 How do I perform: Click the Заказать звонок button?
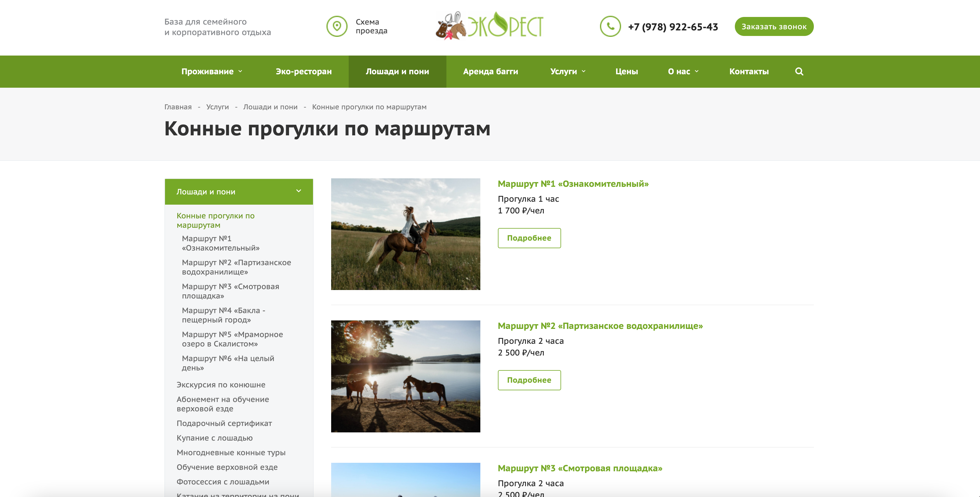[x=774, y=27]
